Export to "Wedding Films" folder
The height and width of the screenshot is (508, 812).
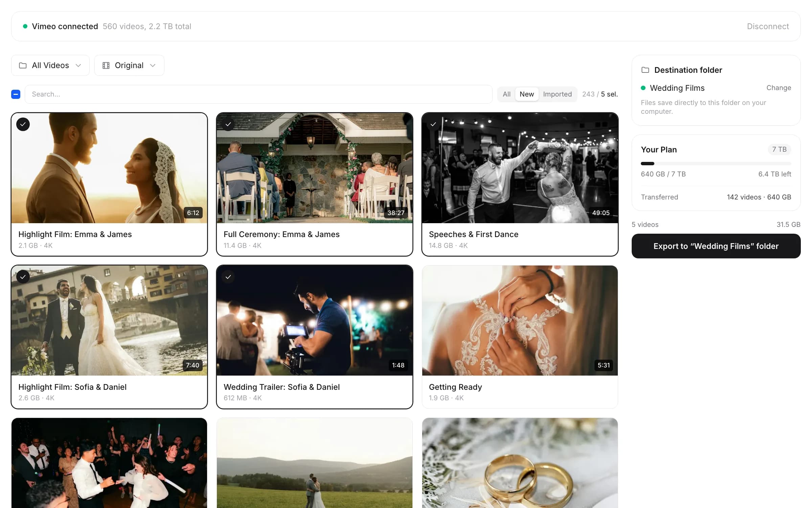click(716, 246)
